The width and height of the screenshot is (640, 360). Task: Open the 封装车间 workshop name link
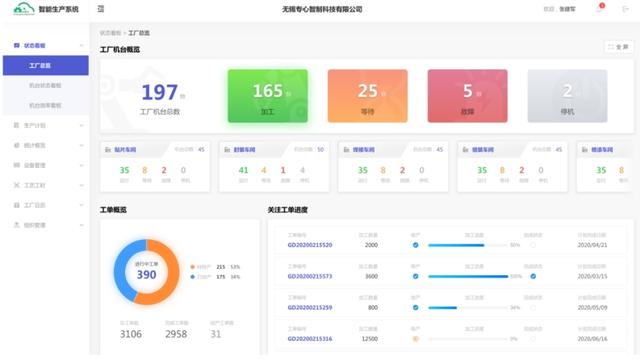[244, 150]
